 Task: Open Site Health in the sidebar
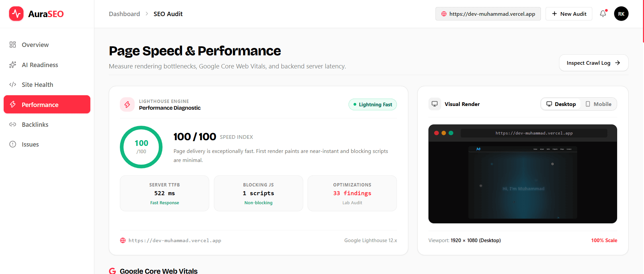click(x=47, y=85)
